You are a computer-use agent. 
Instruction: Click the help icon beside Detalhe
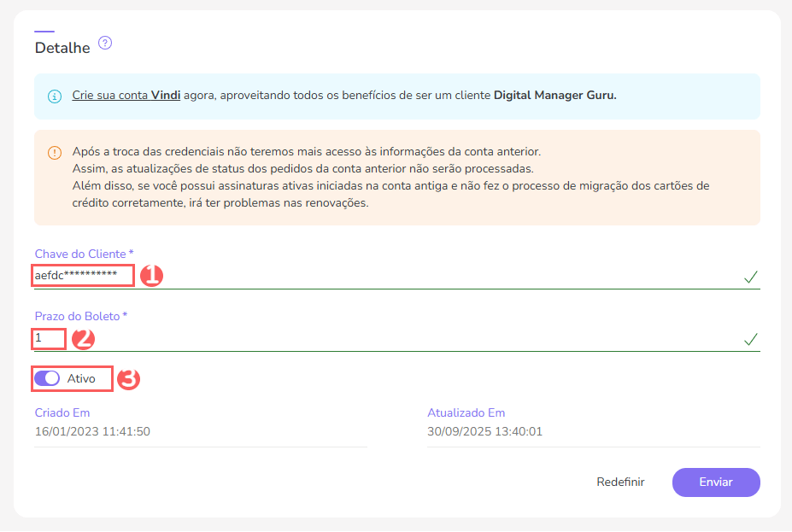105,43
